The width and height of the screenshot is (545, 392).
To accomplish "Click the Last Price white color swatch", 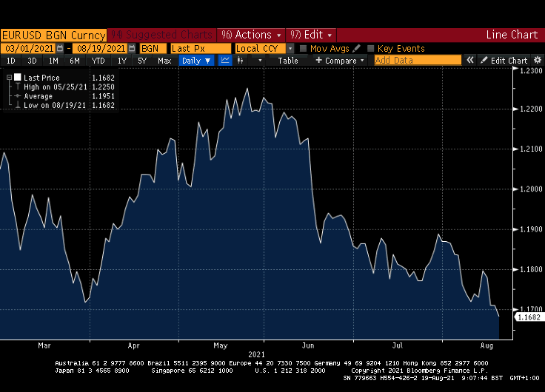I will click(17, 77).
